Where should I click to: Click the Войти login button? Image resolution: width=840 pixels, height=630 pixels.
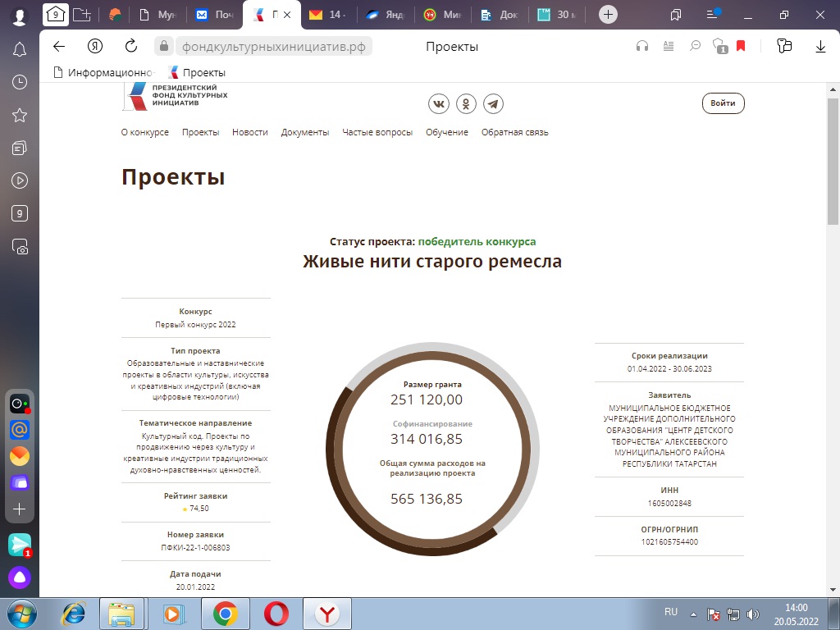click(x=723, y=103)
